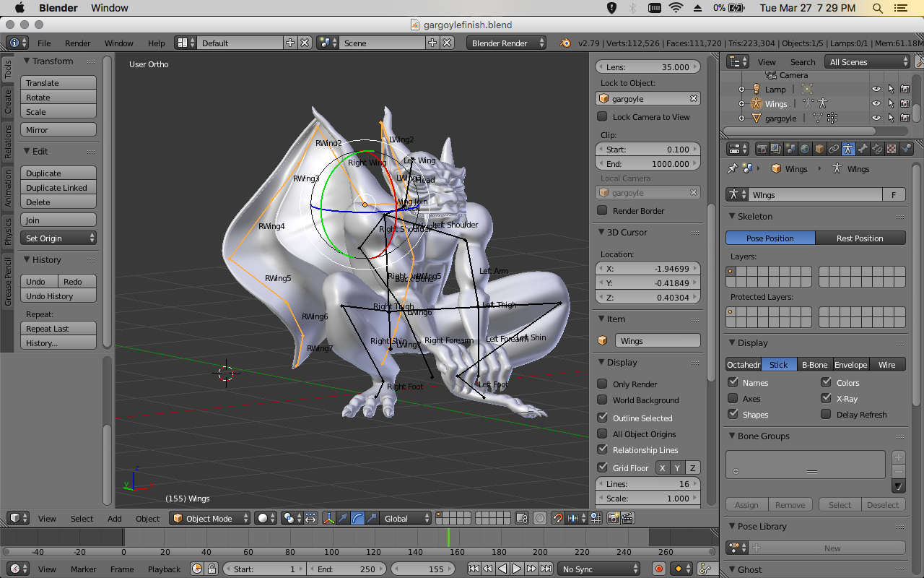The width and height of the screenshot is (924, 578).
Task: Open the All Scenes outliner filter dropdown
Action: pos(867,61)
